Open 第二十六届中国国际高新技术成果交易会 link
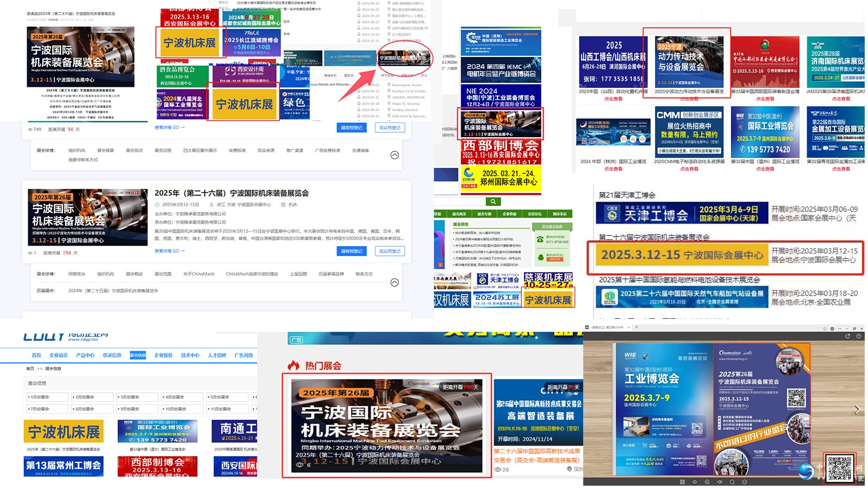Screen dimensions: 868x488 coord(537,455)
